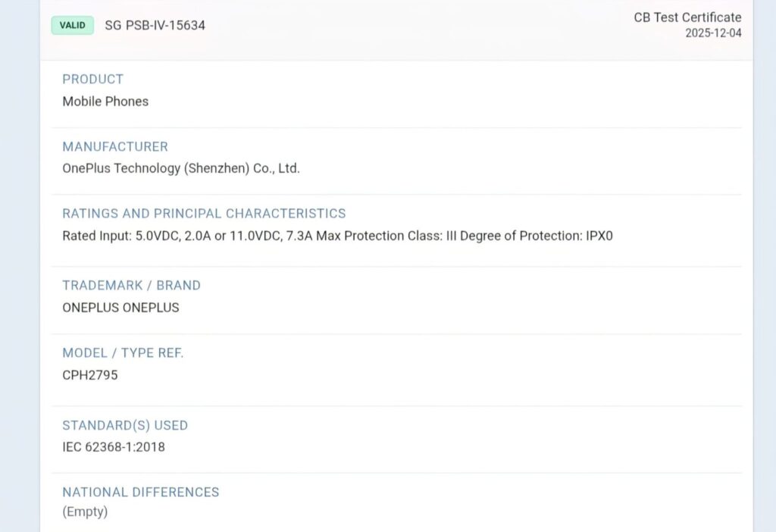This screenshot has height=532, width=776.
Task: Click the MODEL / TYPE REF. label
Action: 123,353
